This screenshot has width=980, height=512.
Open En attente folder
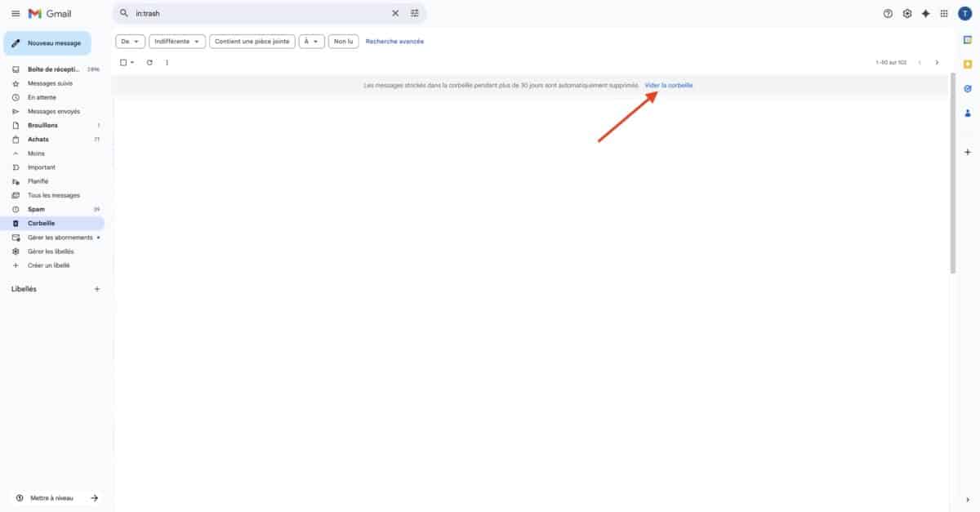coord(53,97)
